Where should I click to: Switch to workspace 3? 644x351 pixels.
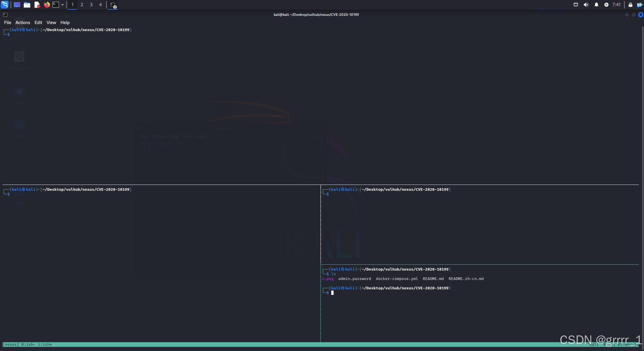click(x=91, y=5)
